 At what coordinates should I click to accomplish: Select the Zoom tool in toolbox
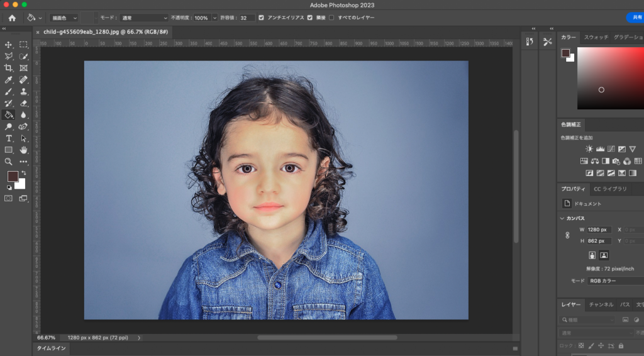point(8,162)
